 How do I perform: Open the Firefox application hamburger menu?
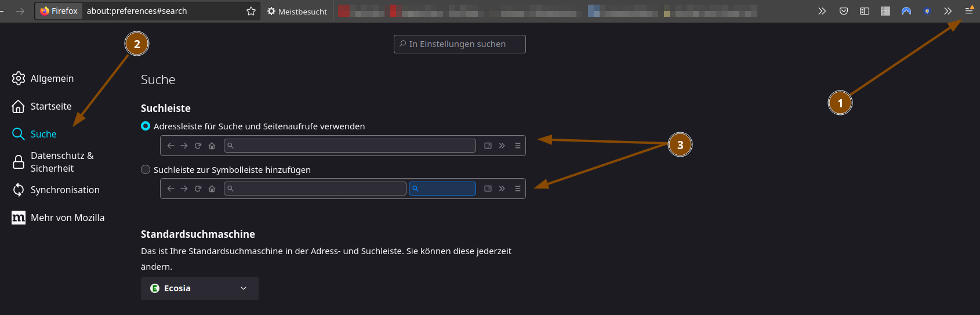pos(969,11)
